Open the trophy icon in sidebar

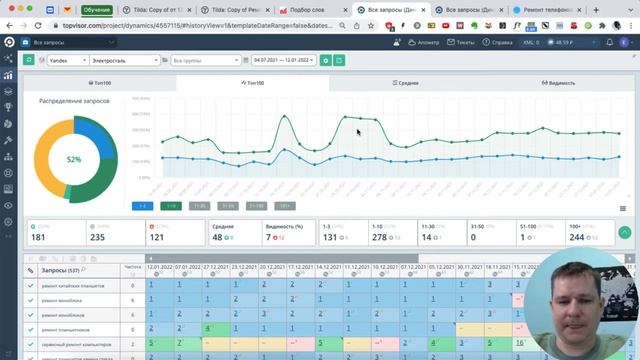coord(8,107)
